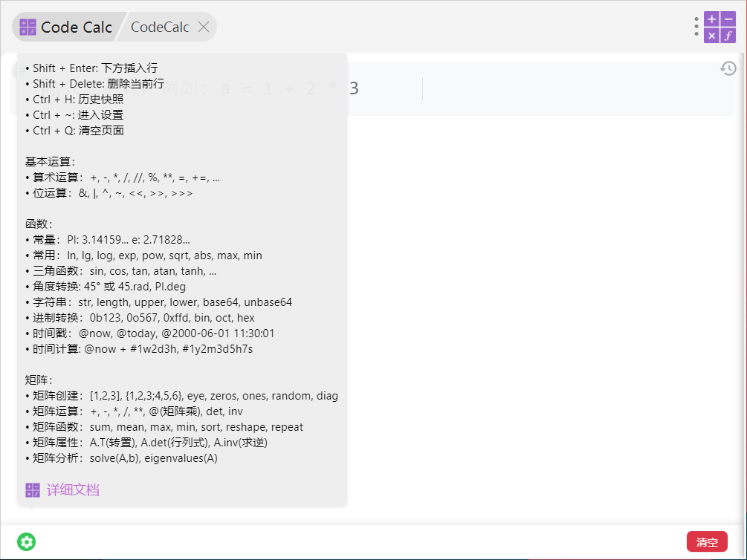Screen dimensions: 747x560
Task: Click the 字符串 str, length line
Action: pos(158,302)
